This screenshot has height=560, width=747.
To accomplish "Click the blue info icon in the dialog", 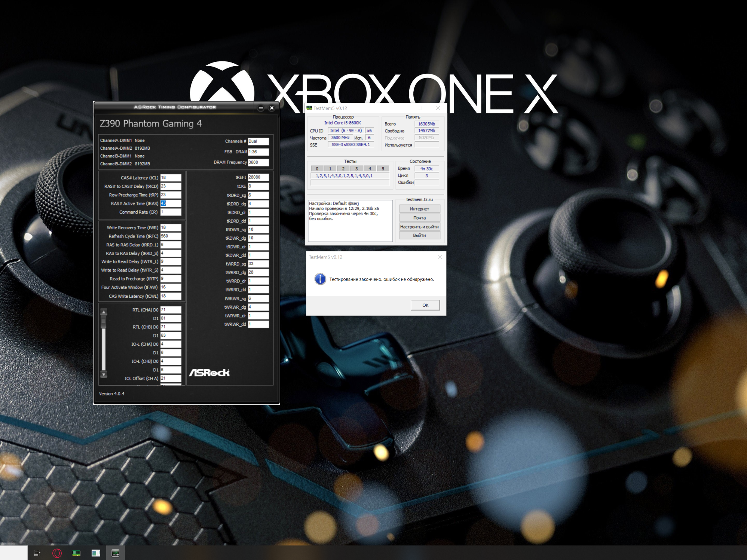I will [320, 279].
